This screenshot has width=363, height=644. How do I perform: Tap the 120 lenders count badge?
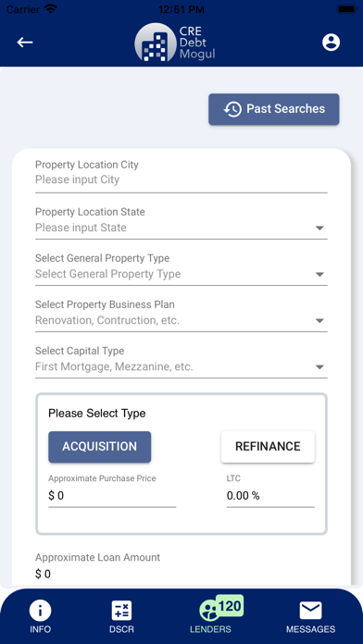pos(230,605)
